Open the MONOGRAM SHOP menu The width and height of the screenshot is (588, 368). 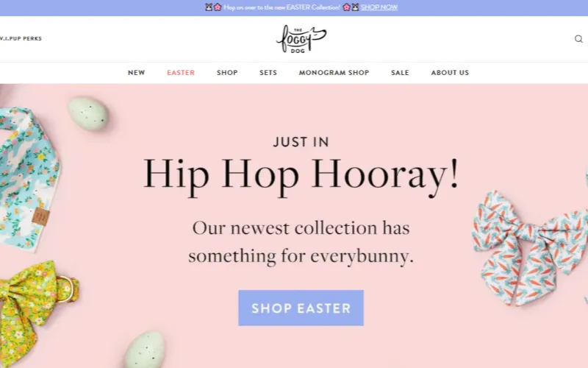point(334,72)
